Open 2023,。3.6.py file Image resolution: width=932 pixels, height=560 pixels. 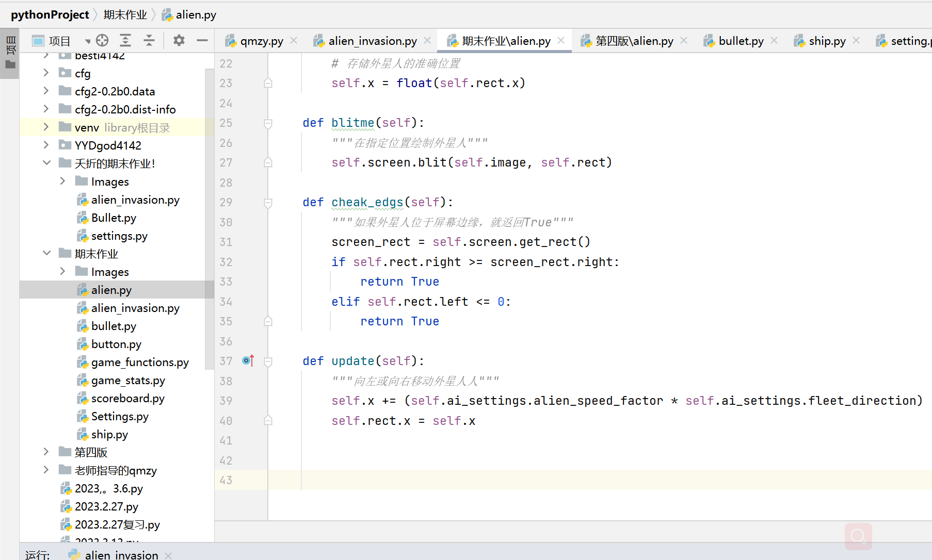pyautogui.click(x=108, y=488)
